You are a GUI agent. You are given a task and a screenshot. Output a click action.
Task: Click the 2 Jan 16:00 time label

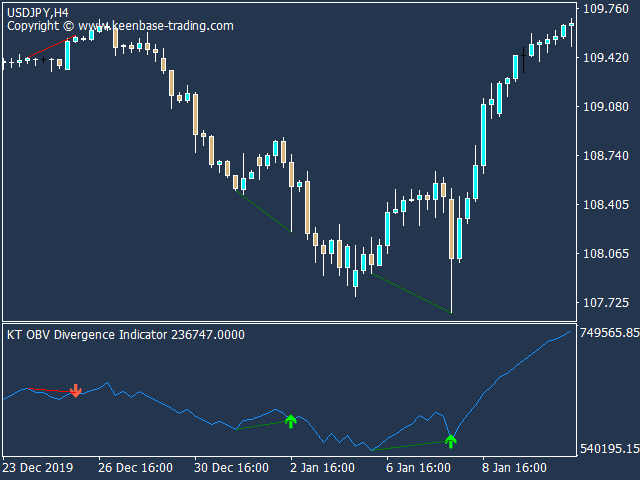(322, 467)
